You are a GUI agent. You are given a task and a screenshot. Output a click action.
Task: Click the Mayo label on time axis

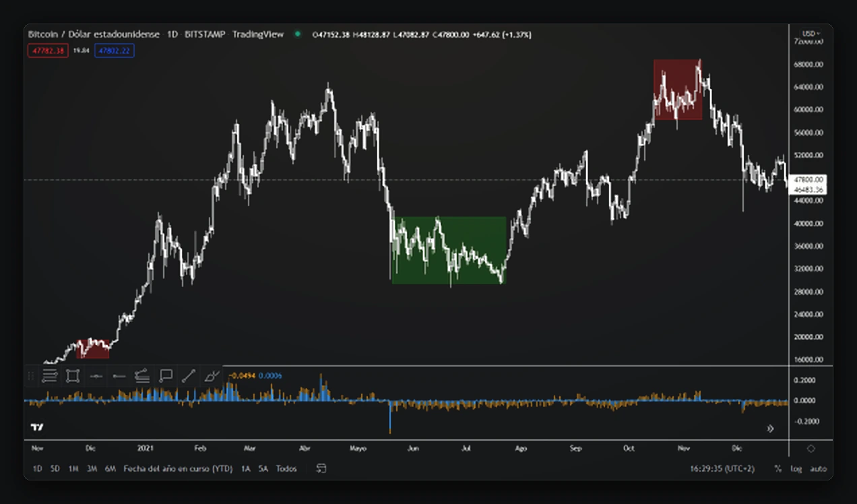[358, 448]
